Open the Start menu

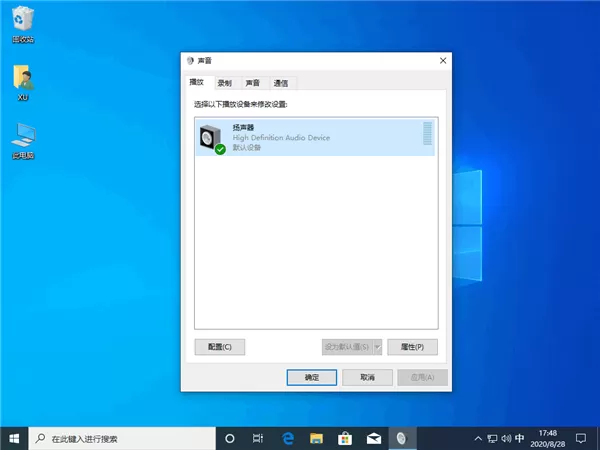(x=14, y=439)
